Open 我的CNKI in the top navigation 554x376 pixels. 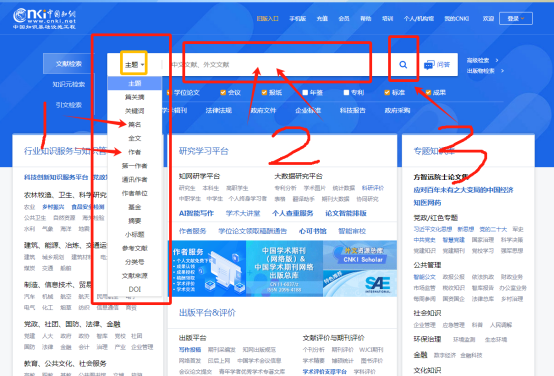456,18
